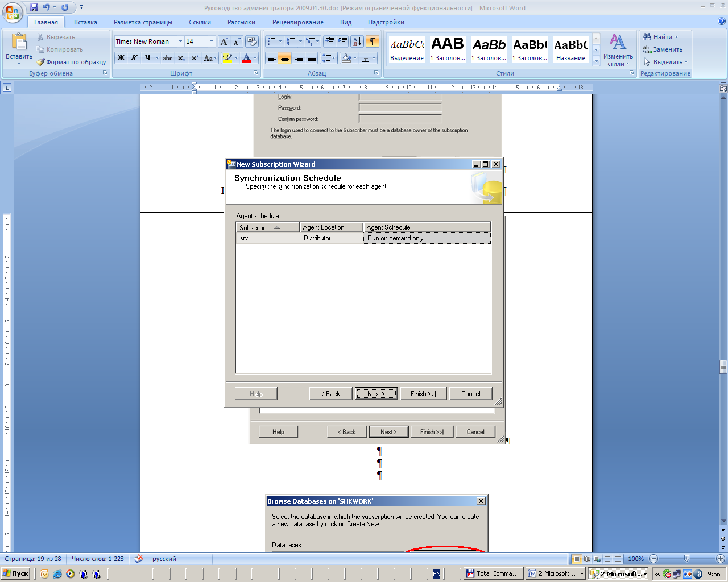Click Next in New Subscription Wizard

(376, 393)
